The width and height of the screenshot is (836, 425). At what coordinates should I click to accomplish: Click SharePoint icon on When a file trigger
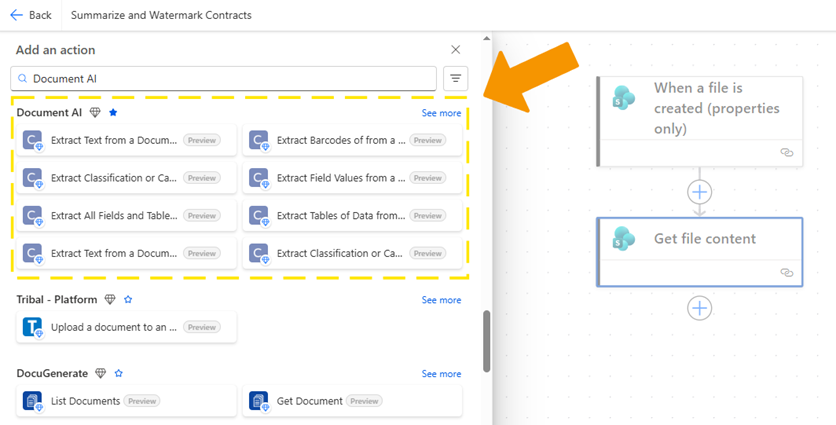(x=624, y=98)
